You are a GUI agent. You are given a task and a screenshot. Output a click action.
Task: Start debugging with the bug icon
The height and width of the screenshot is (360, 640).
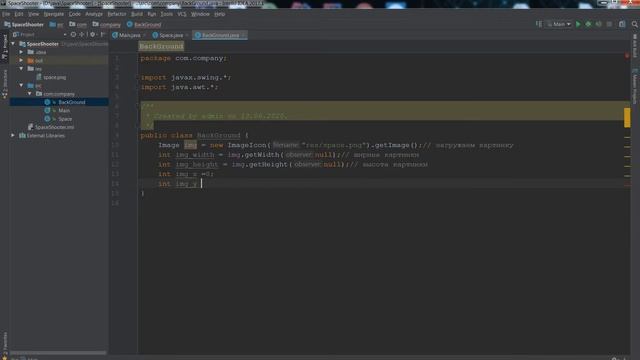coord(588,24)
